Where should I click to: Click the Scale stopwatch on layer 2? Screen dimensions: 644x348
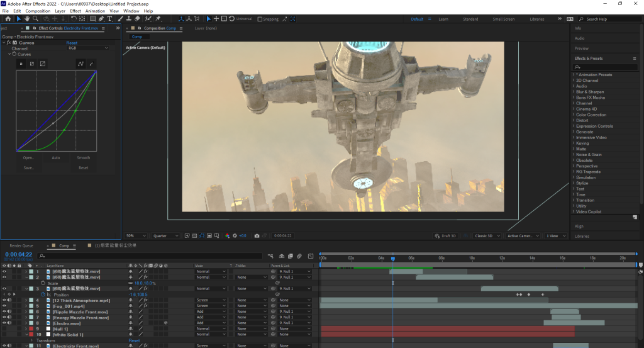[43, 283]
